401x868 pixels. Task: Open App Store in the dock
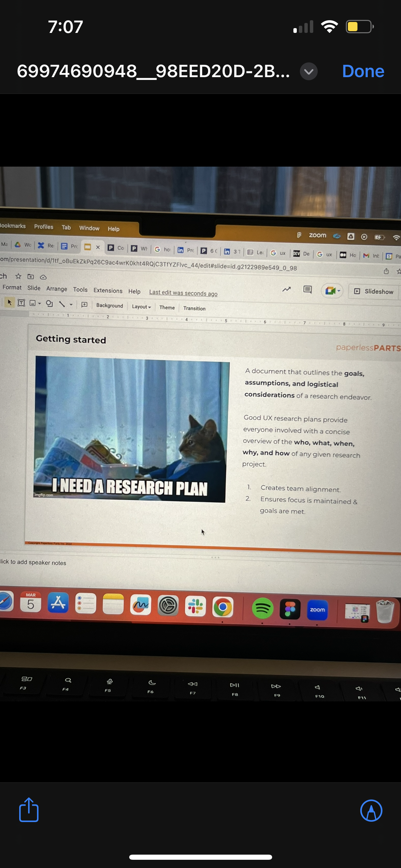(x=58, y=603)
